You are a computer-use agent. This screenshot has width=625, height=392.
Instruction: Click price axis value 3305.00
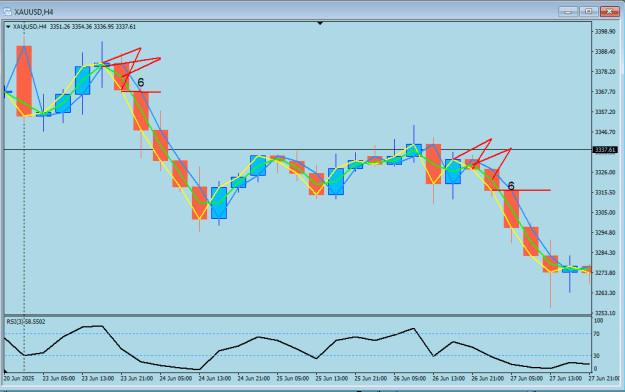(605, 213)
